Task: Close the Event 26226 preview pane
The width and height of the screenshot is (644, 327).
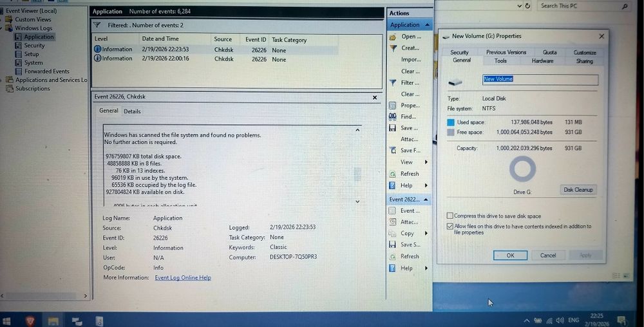Action: tap(375, 97)
